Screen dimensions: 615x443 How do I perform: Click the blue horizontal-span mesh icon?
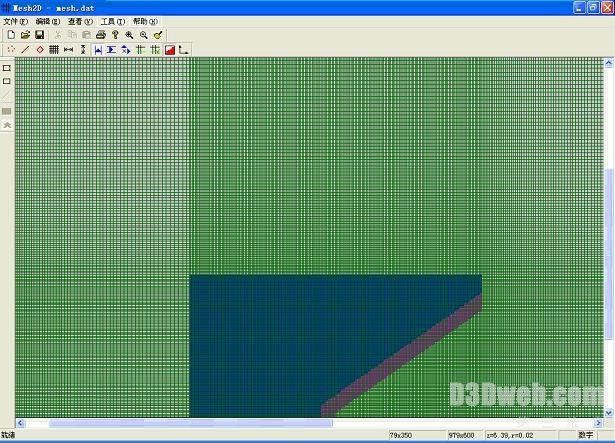[98, 49]
